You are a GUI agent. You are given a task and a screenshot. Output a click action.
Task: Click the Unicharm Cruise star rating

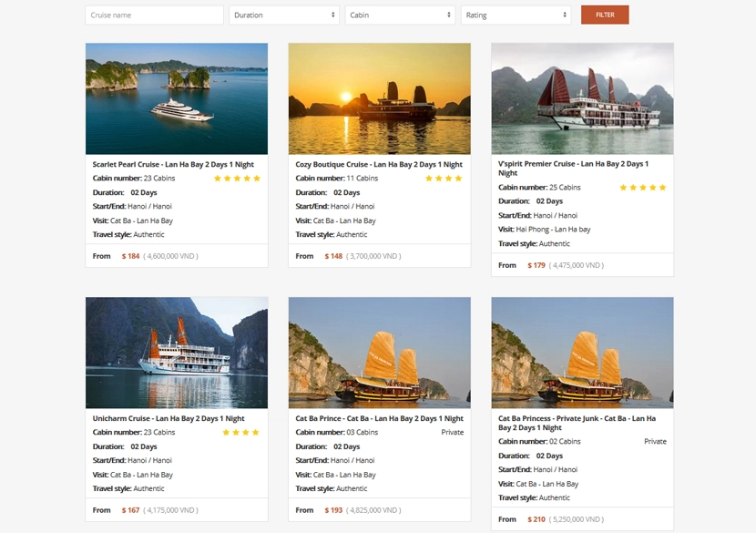tap(241, 433)
